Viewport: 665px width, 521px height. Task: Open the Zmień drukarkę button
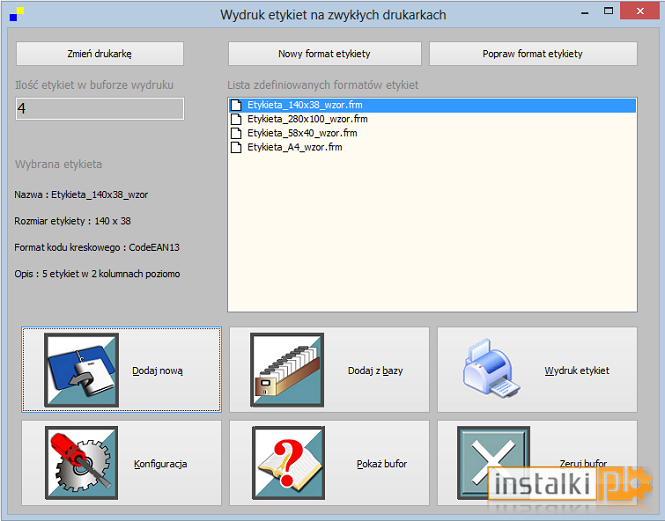tap(100, 53)
